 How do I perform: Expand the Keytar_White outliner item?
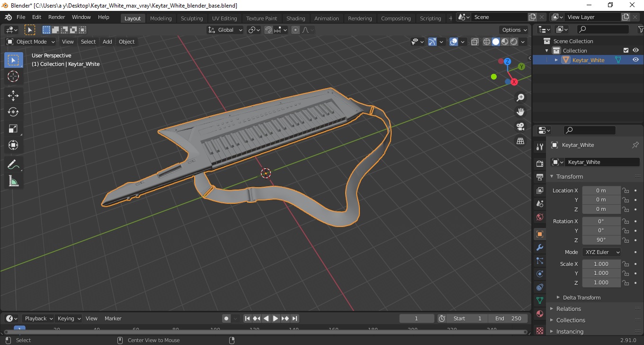(x=556, y=60)
